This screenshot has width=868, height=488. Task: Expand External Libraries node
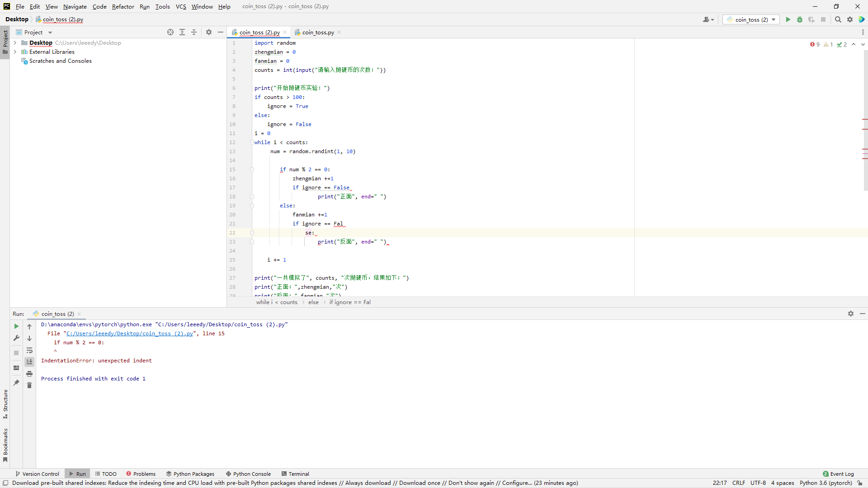[x=15, y=52]
